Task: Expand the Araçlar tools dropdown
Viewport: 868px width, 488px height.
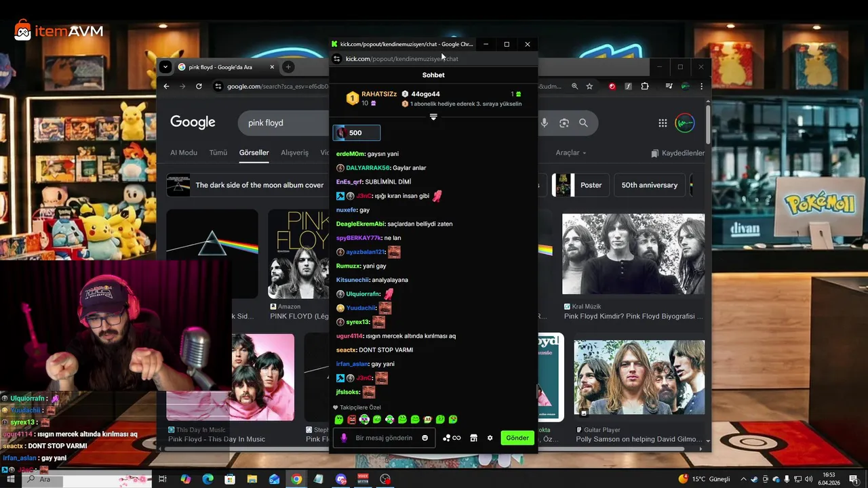Action: coord(571,152)
